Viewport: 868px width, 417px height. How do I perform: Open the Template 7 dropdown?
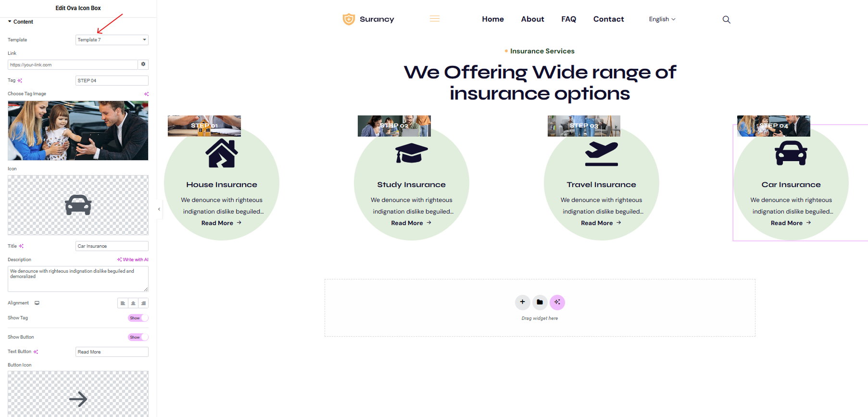point(112,40)
